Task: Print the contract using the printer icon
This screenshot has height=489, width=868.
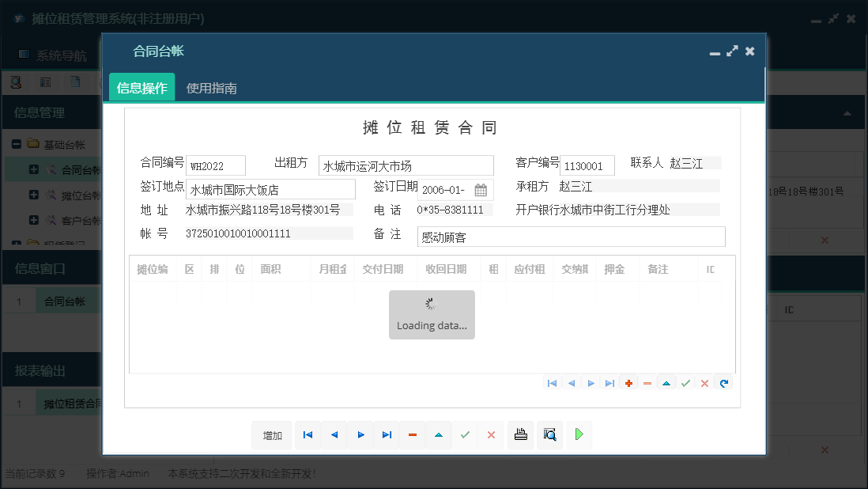Action: 520,434
